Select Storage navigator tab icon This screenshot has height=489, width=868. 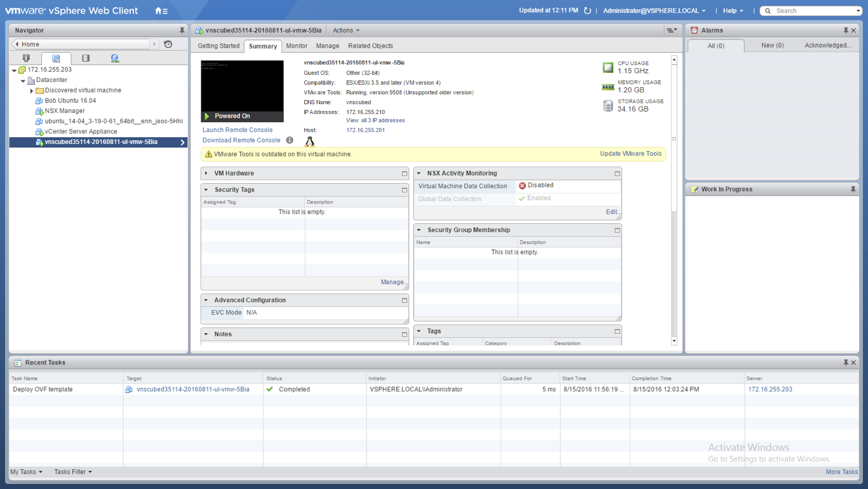[x=86, y=58]
